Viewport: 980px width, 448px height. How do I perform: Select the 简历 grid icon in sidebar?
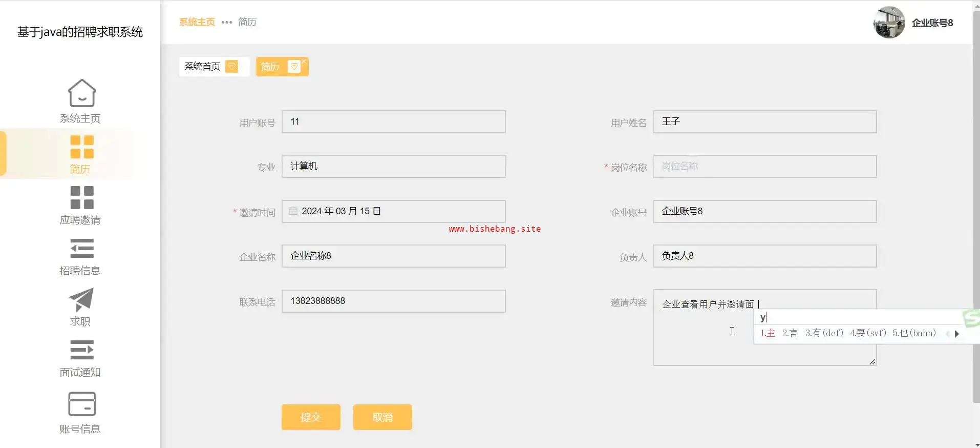tap(81, 147)
